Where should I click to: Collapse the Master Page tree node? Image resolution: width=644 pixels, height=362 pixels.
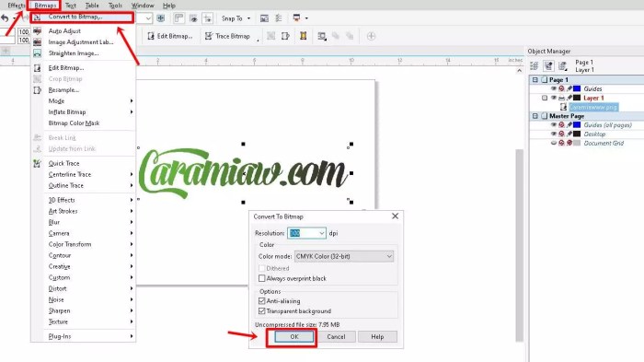535,116
